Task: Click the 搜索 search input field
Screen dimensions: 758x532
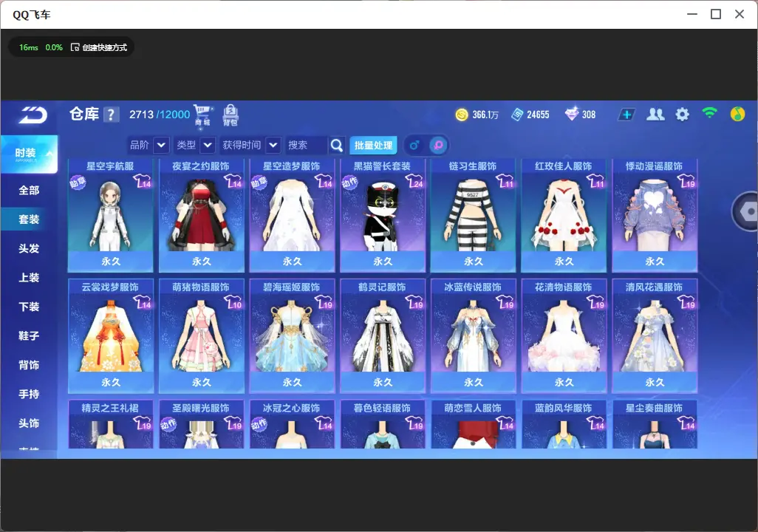Action: 307,145
